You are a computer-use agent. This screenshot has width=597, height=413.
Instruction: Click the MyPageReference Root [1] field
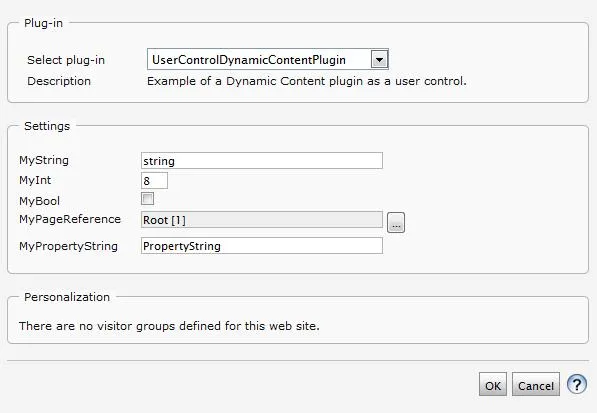[262, 220]
